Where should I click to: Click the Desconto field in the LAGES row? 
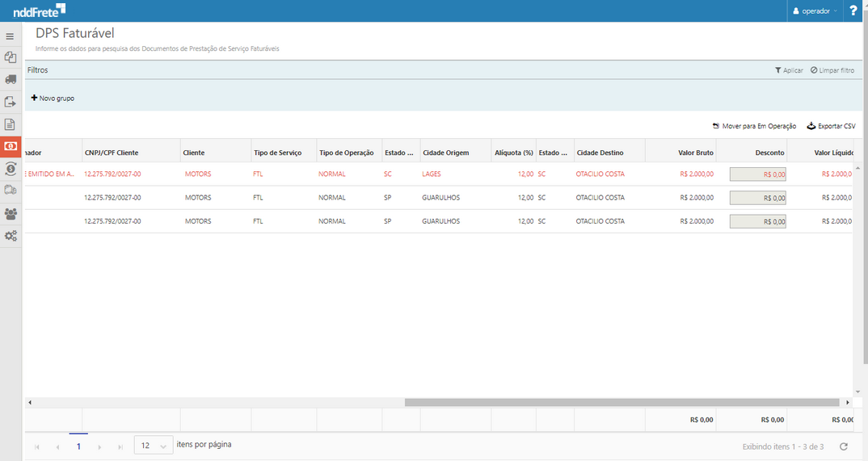pyautogui.click(x=757, y=174)
